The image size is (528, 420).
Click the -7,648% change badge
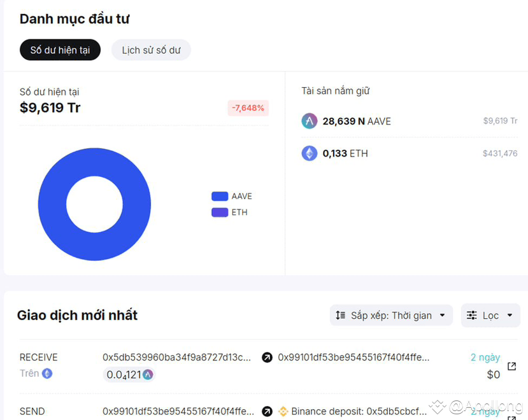(248, 108)
